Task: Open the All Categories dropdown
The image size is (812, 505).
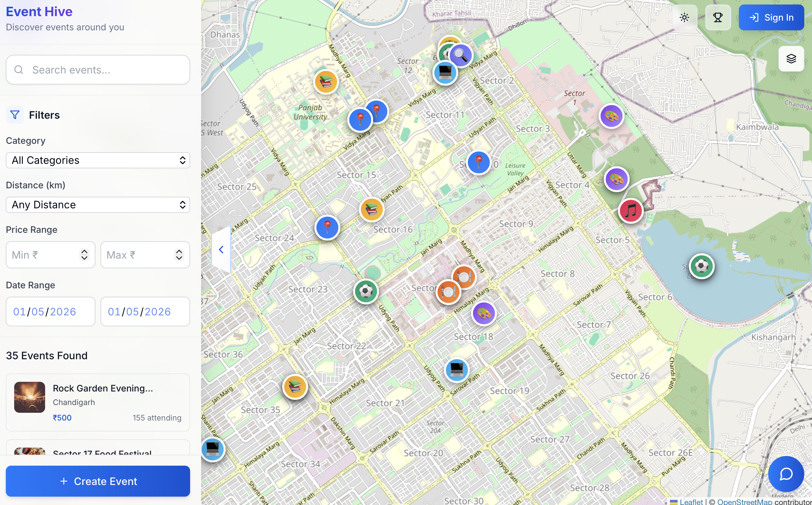Action: (x=98, y=160)
